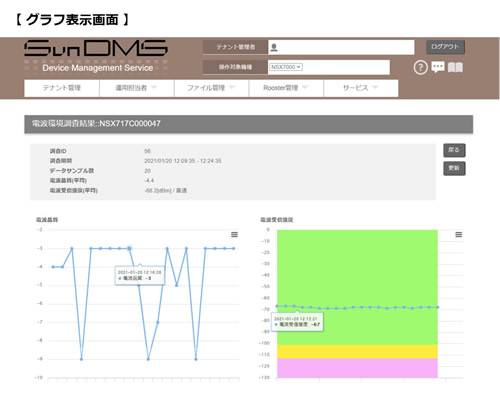
Task: Open the chat speech bubble icon
Action: point(438,67)
